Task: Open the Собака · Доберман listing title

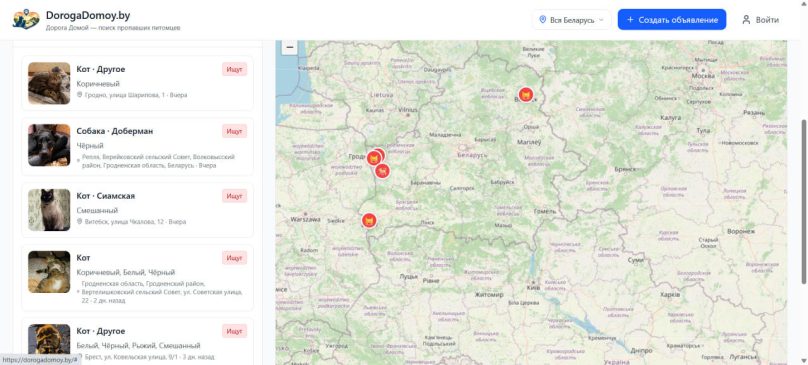Action: pyautogui.click(x=114, y=131)
